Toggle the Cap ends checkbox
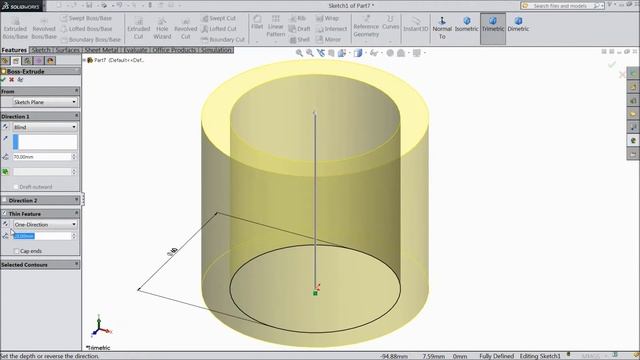640x360 pixels. pyautogui.click(x=16, y=251)
